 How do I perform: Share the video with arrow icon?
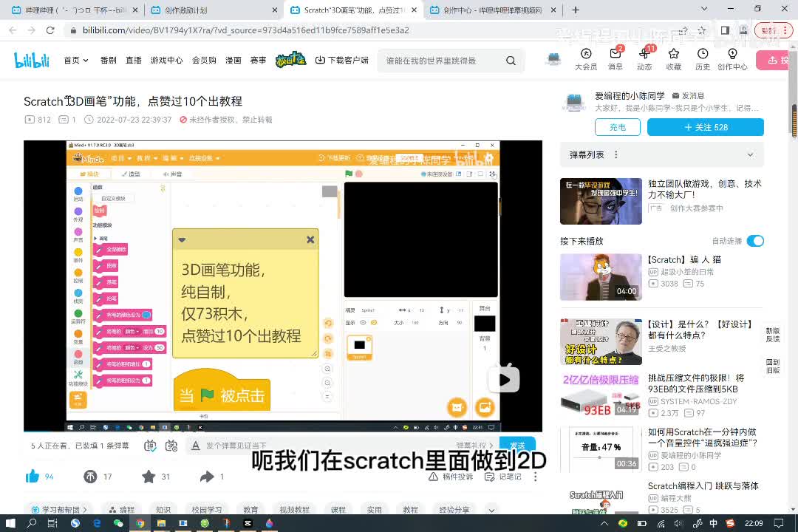pos(207,477)
